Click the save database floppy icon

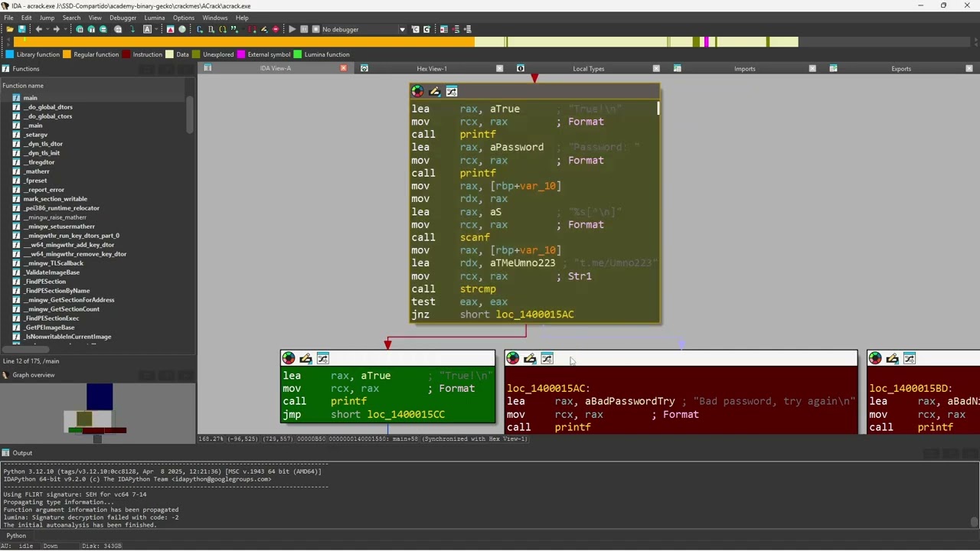click(21, 29)
